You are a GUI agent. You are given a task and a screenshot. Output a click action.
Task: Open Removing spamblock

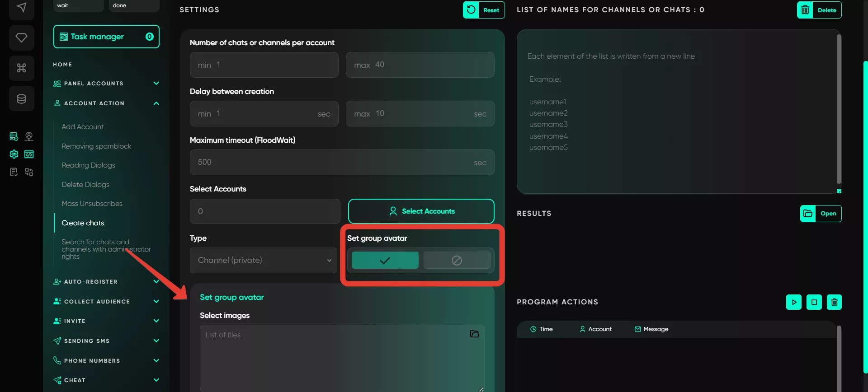(96, 146)
